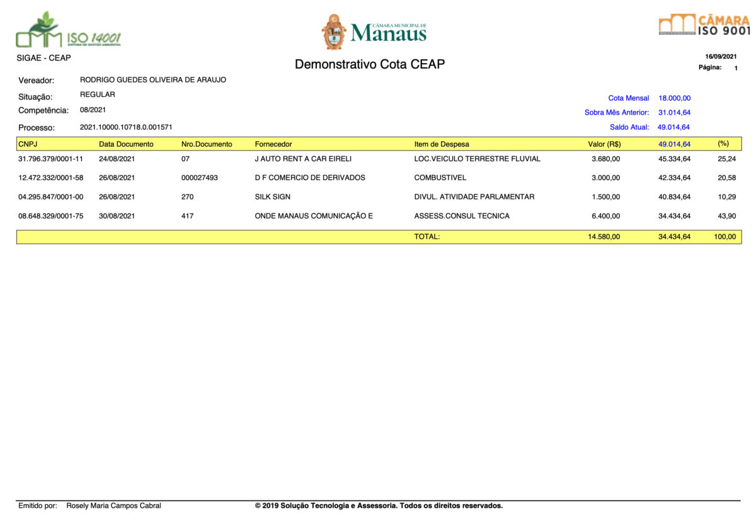Select CNPJ 08.648.329/0001-75
This screenshot has width=756, height=532.
point(51,216)
